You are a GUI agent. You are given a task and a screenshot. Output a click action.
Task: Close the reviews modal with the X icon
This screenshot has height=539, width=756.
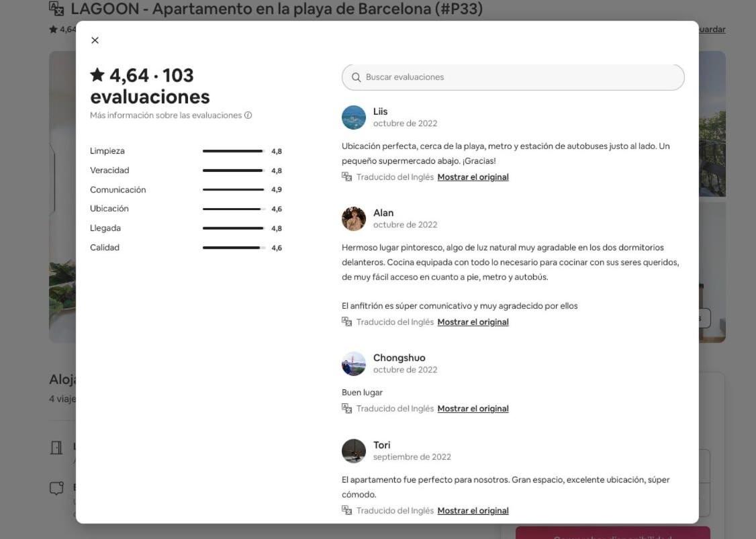95,40
